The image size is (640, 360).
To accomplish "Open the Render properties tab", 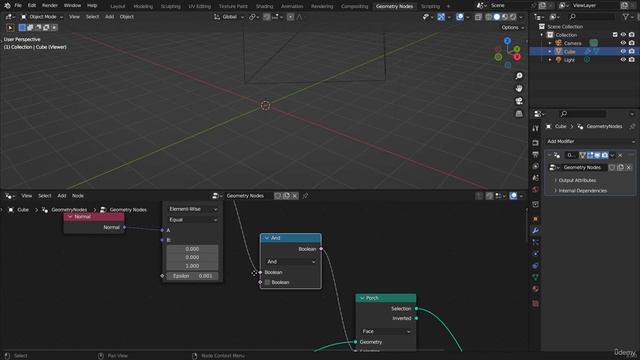I will [x=536, y=143].
